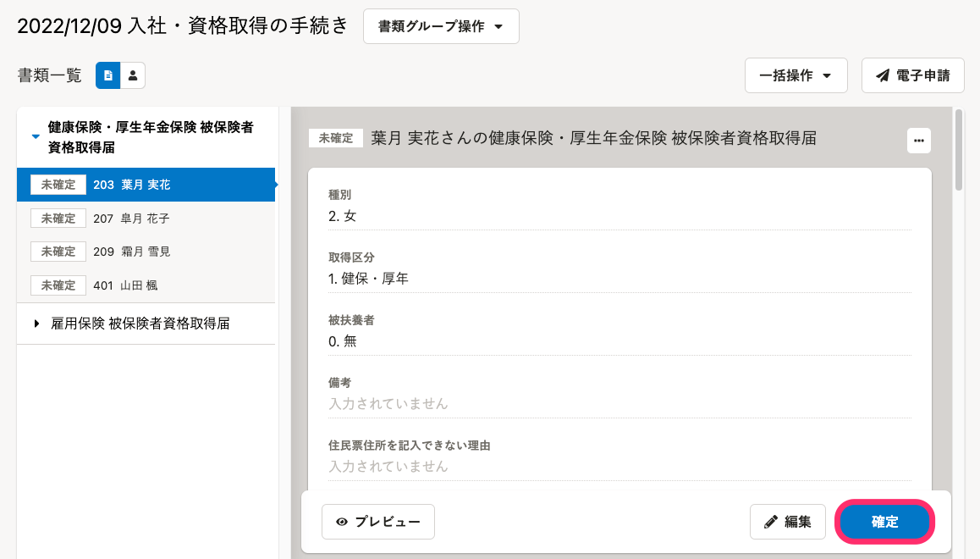Click empty 住民票住所を記入できない理由 value

(388, 467)
